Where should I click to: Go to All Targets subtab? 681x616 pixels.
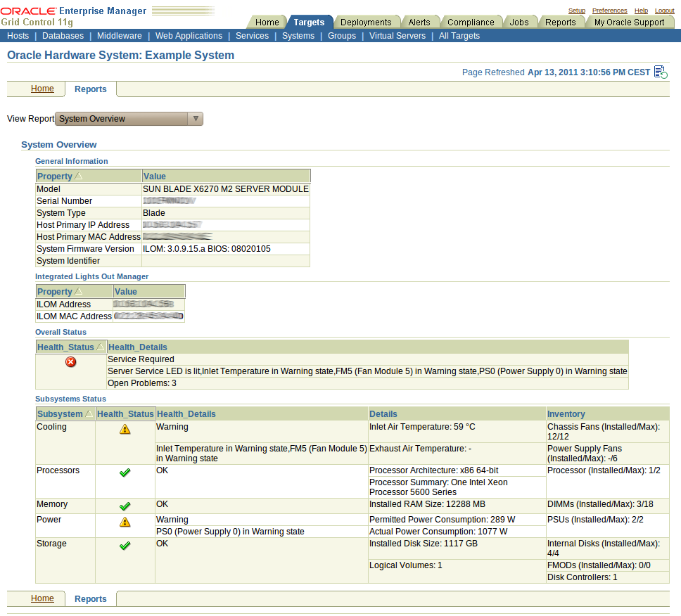pyautogui.click(x=459, y=36)
